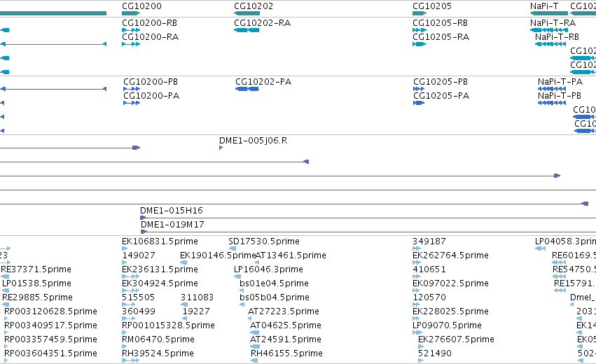Open EK097022.5prime label
The width and height of the screenshot is (596, 364).
point(450,283)
